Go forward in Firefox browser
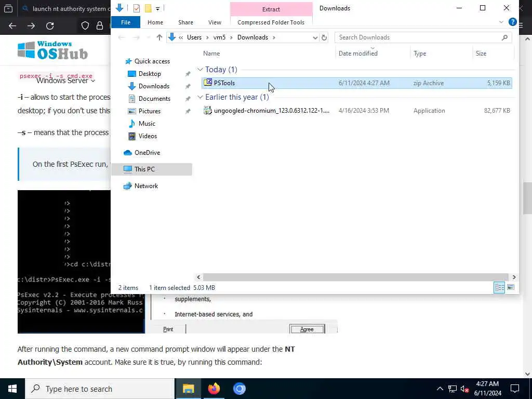The height and width of the screenshot is (399, 532). coord(31,26)
